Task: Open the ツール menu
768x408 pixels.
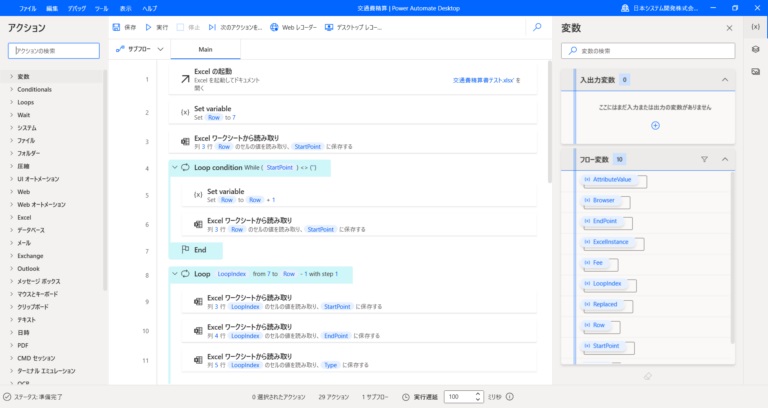Action: click(x=101, y=8)
